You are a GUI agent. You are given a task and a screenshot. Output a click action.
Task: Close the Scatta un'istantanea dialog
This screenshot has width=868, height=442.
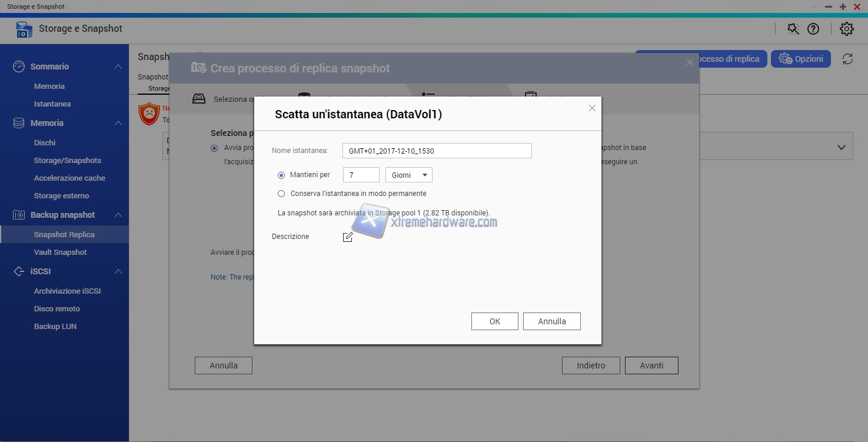[592, 108]
